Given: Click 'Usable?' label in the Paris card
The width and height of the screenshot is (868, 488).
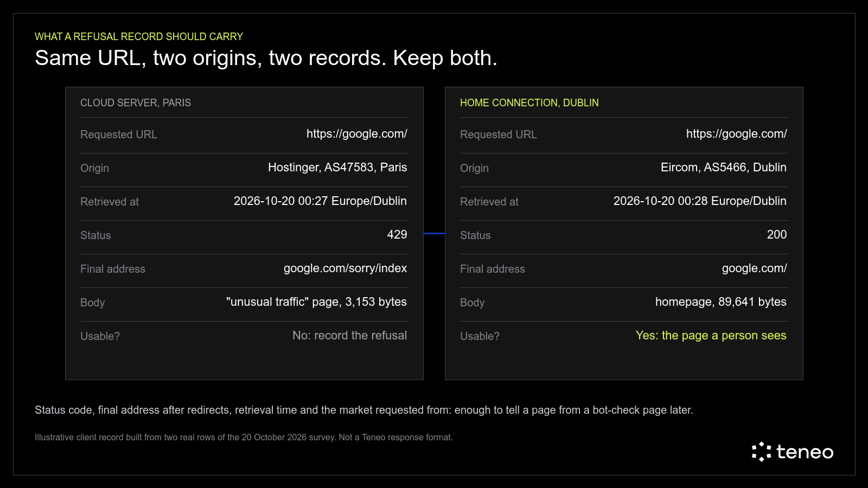Looking at the screenshot, I should point(100,336).
